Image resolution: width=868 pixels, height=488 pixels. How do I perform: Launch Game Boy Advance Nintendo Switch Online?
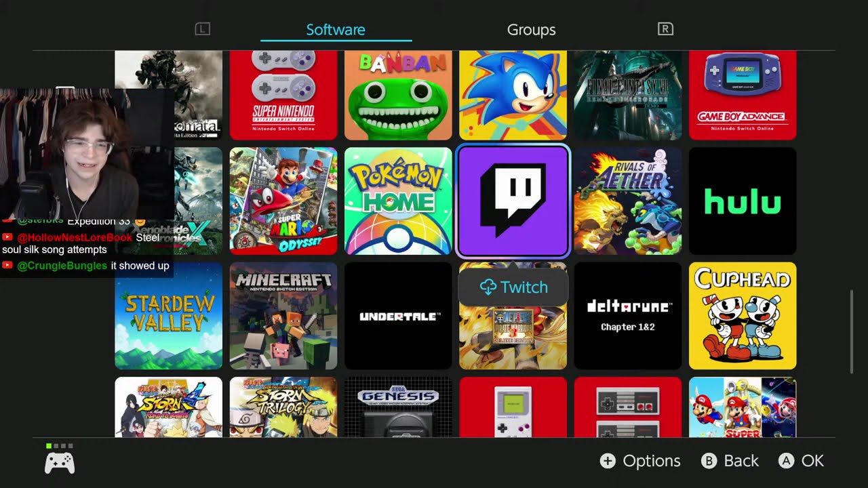pos(743,96)
